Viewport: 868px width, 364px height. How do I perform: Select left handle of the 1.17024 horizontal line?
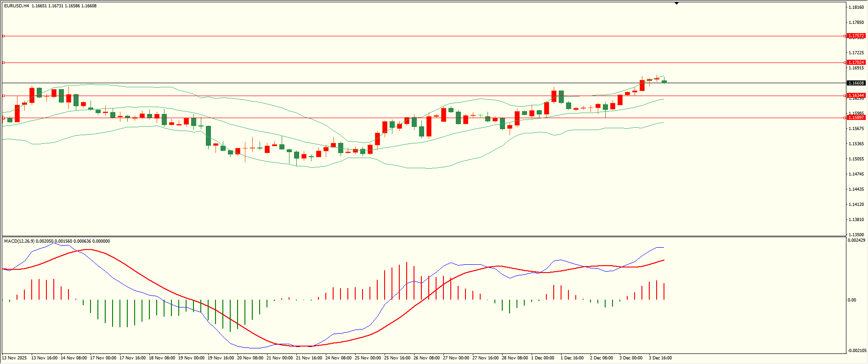(x=4, y=63)
